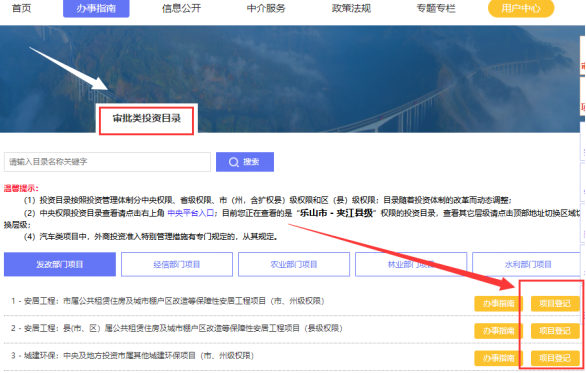The height and width of the screenshot is (373, 586).
Task: Open the 政策法规 section
Action: coord(351,8)
